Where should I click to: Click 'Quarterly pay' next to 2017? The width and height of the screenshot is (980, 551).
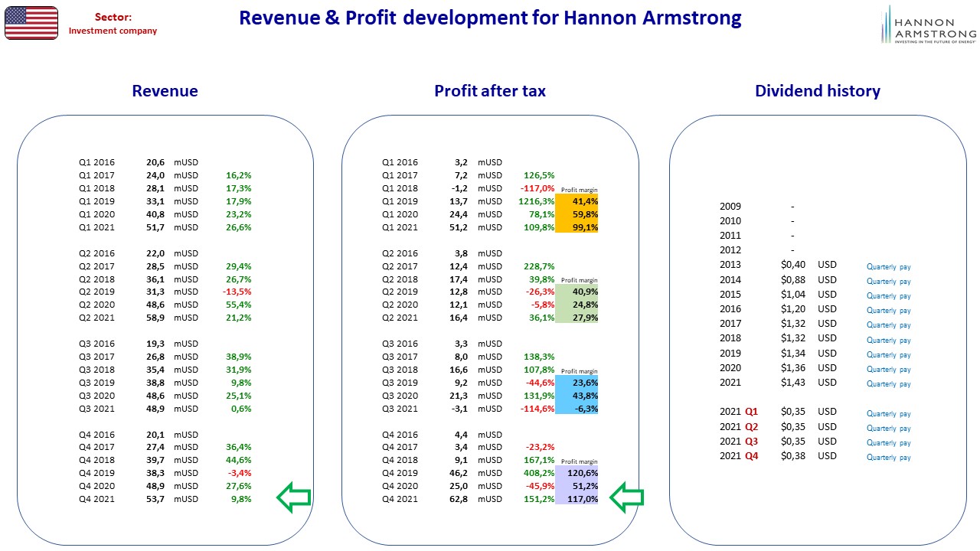pyautogui.click(x=889, y=325)
